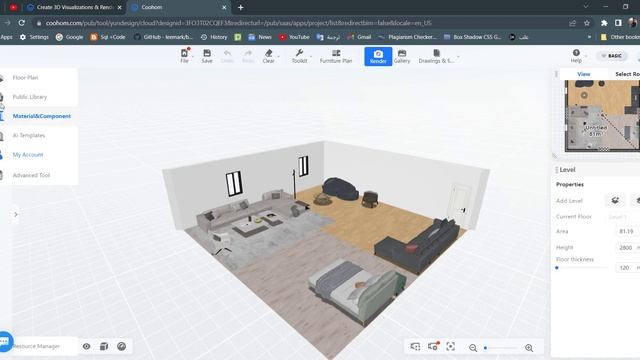Open camera settings icon with red dot
The height and width of the screenshot is (360, 640).
(433, 346)
